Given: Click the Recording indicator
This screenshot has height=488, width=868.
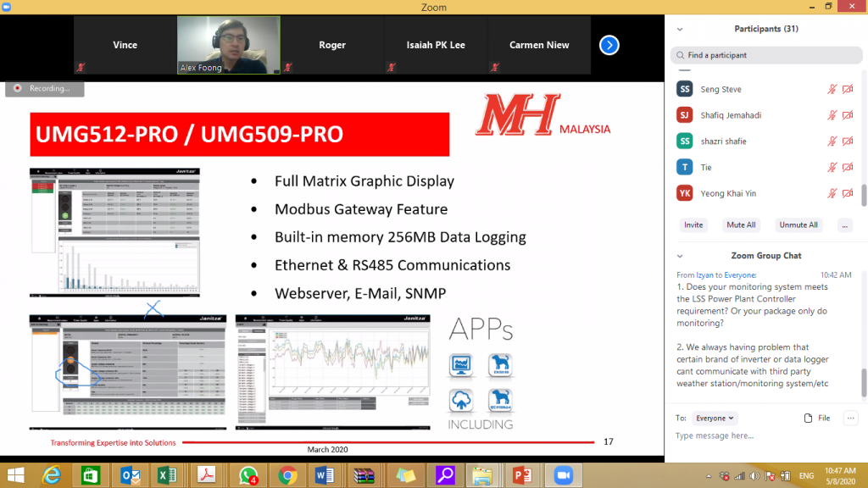Looking at the screenshot, I should pos(45,88).
